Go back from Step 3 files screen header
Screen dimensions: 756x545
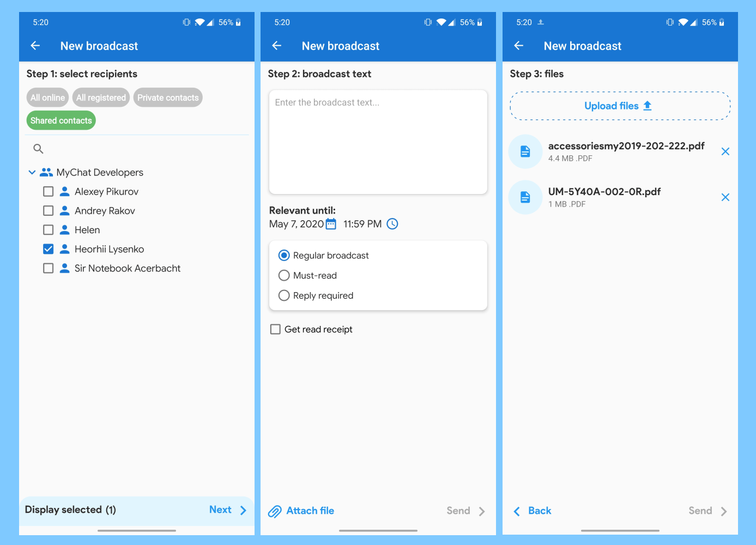click(x=519, y=46)
